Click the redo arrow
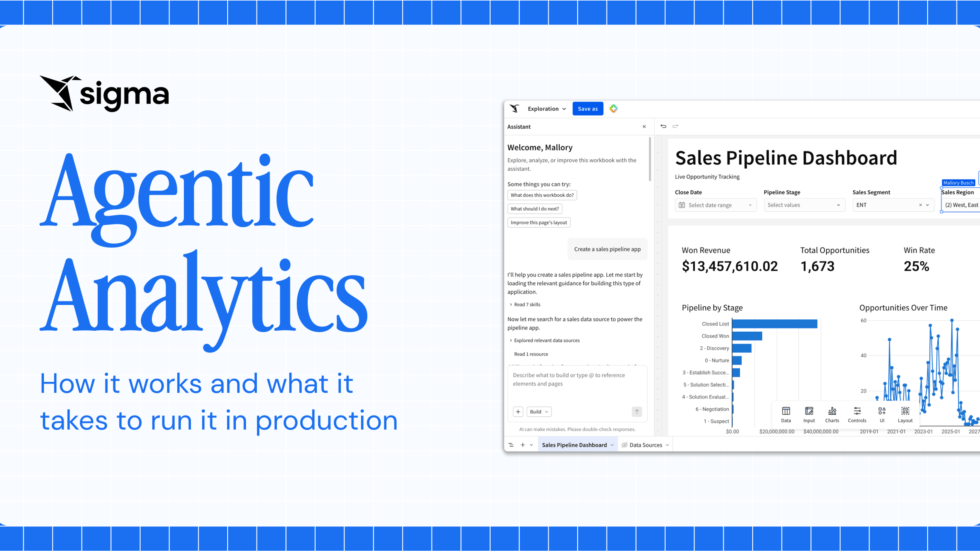Screen dimensions: 980x551 [x=675, y=126]
